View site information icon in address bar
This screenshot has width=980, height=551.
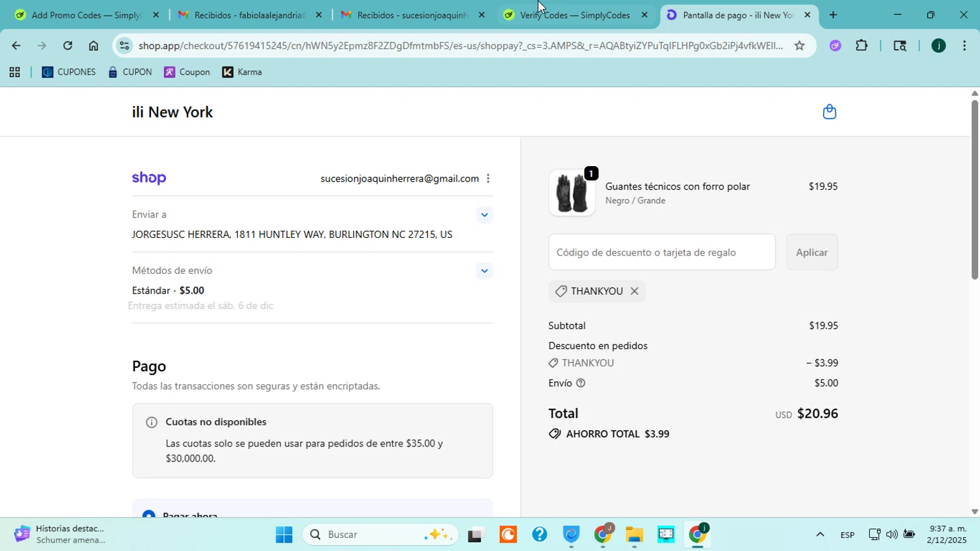click(x=124, y=46)
